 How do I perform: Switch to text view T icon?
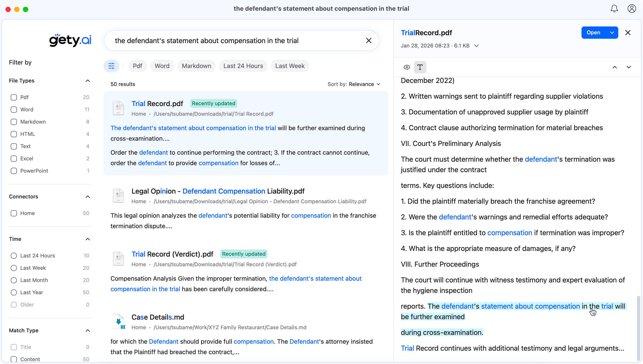420,67
